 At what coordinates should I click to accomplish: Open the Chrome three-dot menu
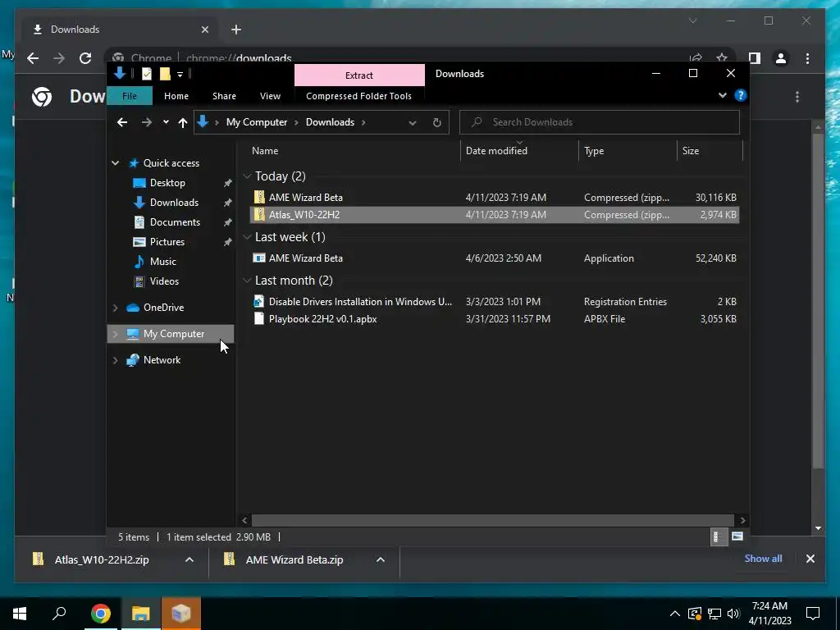click(x=807, y=58)
